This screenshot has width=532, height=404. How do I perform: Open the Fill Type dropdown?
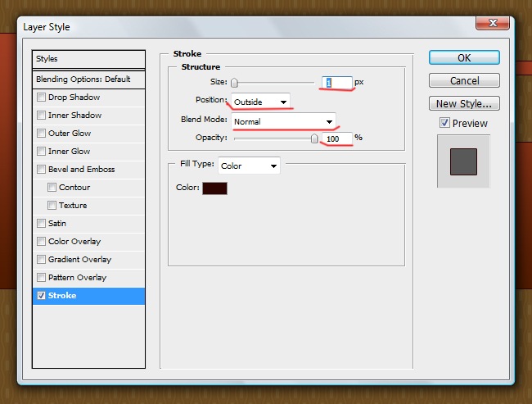(x=249, y=166)
